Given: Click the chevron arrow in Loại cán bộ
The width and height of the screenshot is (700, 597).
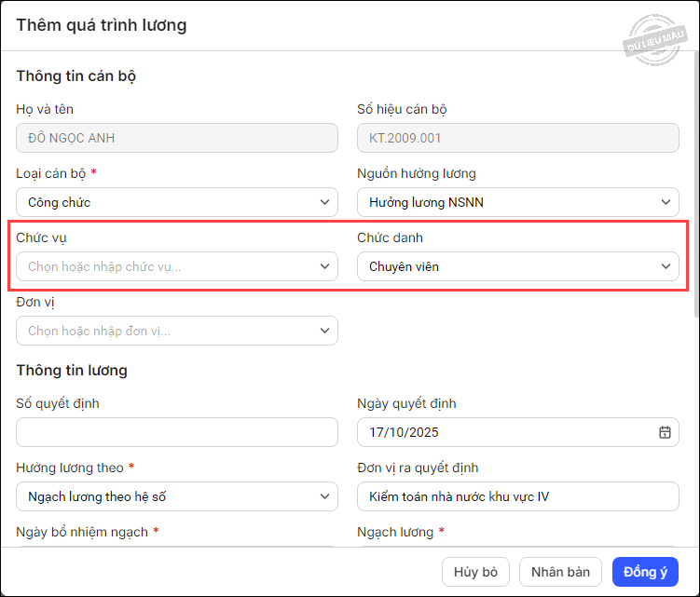Looking at the screenshot, I should (324, 202).
